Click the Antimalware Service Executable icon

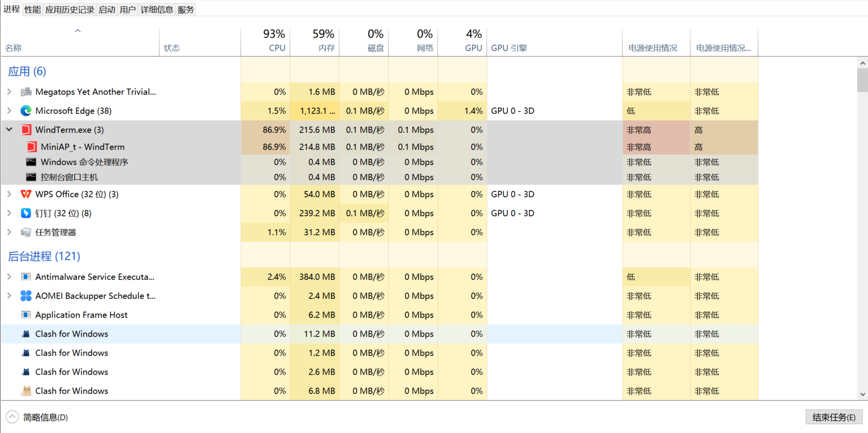click(26, 277)
